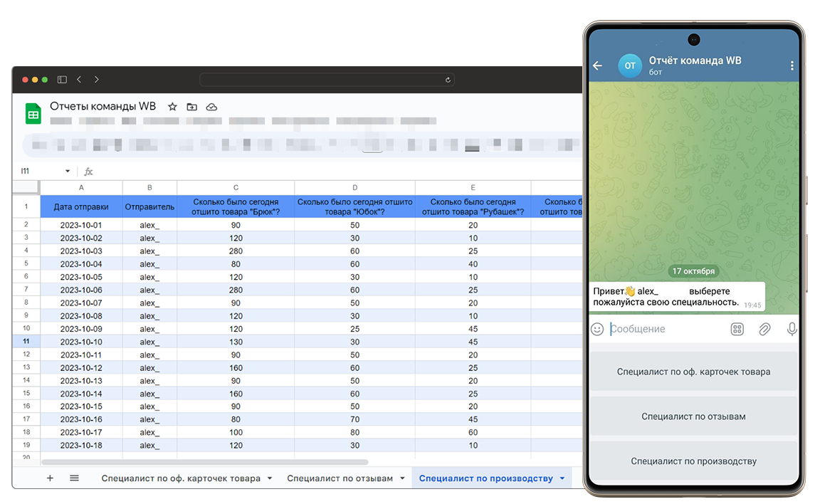Open the name box dropdown arrow
Image resolution: width=820 pixels, height=504 pixels.
pyautogui.click(x=68, y=171)
